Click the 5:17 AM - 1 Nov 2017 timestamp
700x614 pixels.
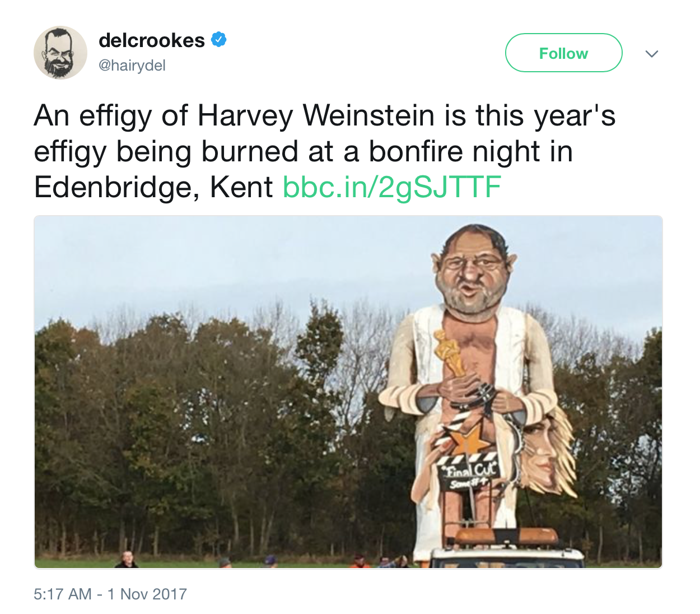tap(110, 594)
